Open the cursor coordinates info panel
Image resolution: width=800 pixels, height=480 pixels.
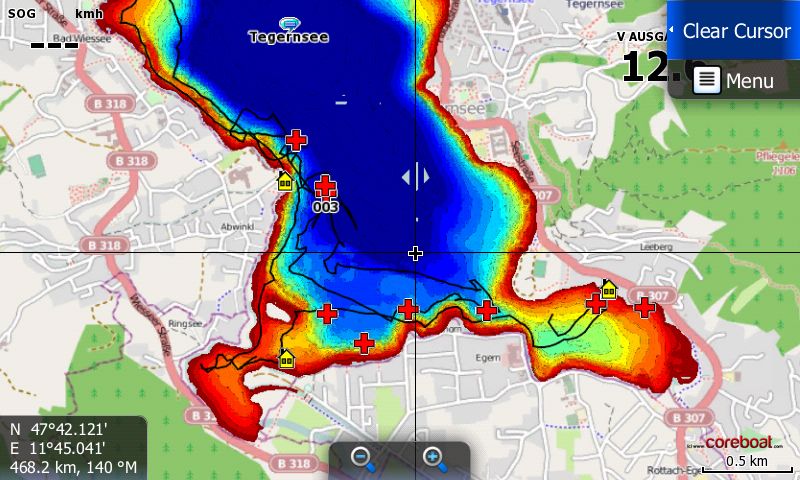74,447
